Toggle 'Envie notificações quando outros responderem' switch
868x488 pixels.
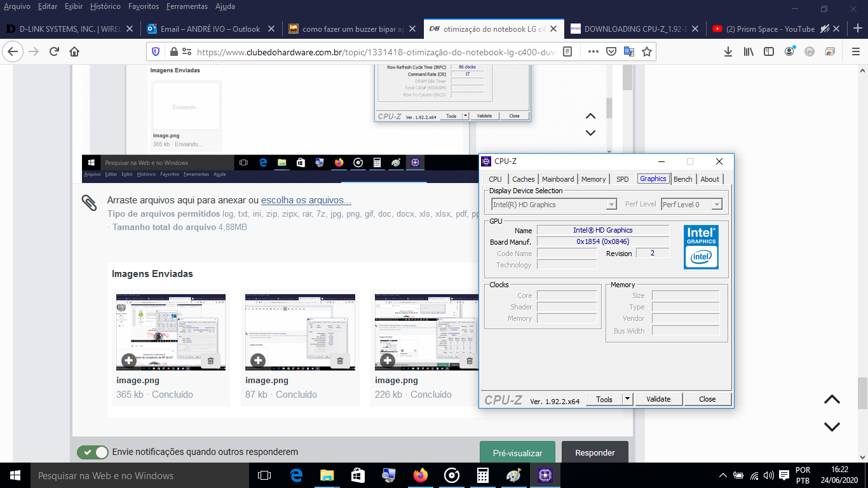tap(93, 452)
